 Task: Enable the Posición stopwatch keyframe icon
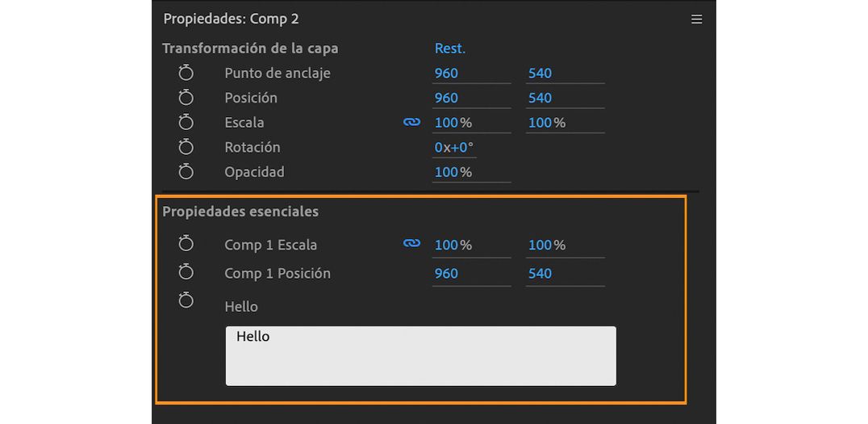(186, 98)
